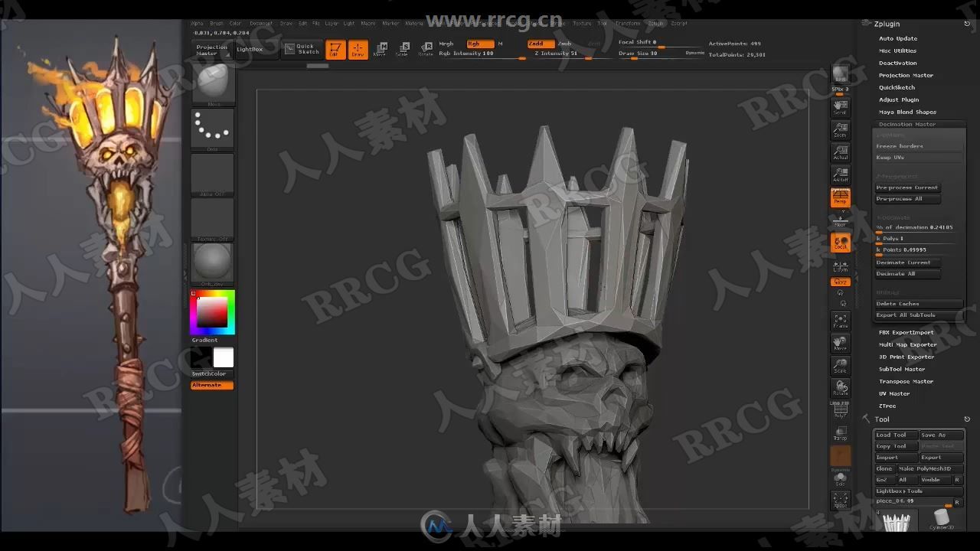Open the Document menu
Viewport: 980px width, 551px height.
(261, 24)
